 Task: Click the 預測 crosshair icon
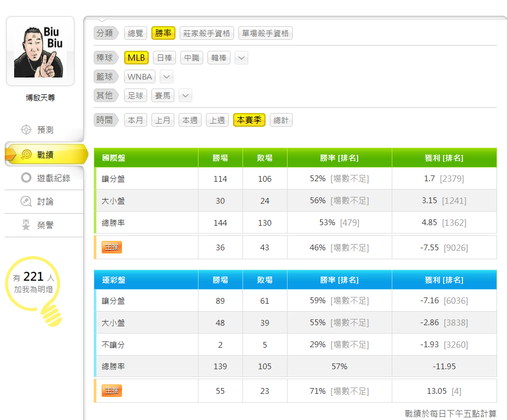click(x=26, y=130)
